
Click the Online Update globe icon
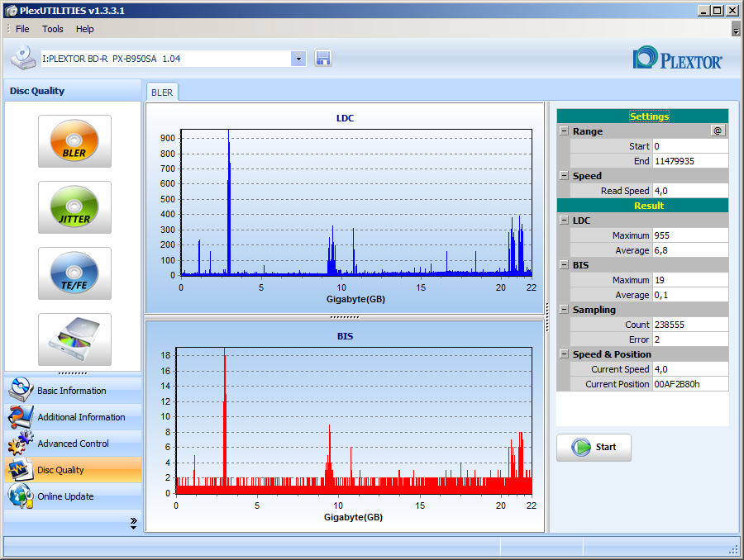[x=21, y=496]
